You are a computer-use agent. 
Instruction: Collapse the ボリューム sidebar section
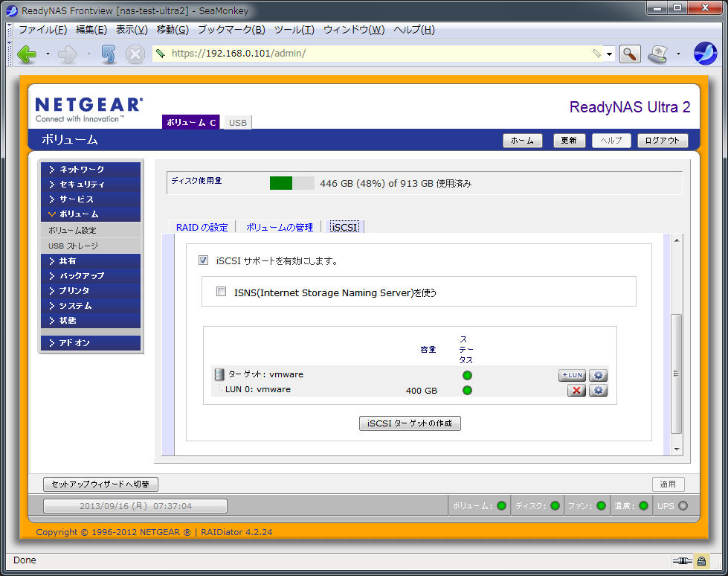click(x=91, y=214)
